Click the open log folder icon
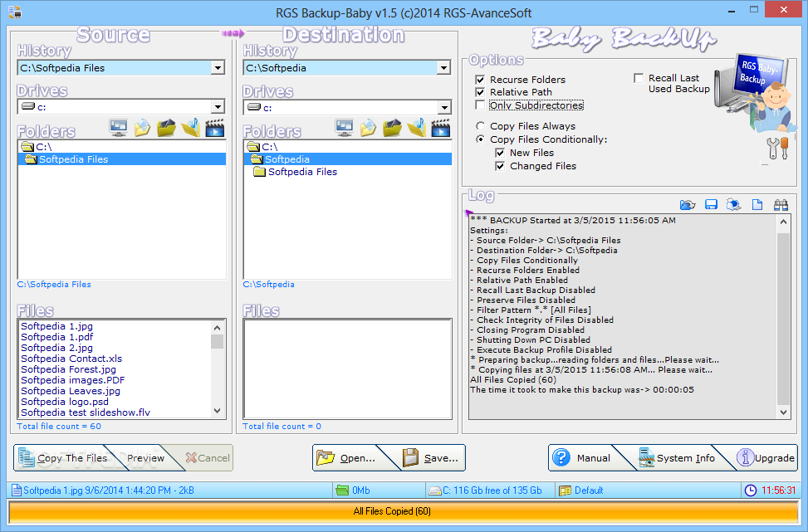808x532 pixels. (688, 204)
